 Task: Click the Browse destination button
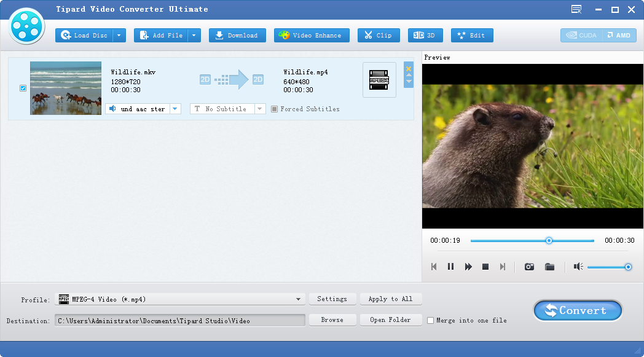coord(332,320)
